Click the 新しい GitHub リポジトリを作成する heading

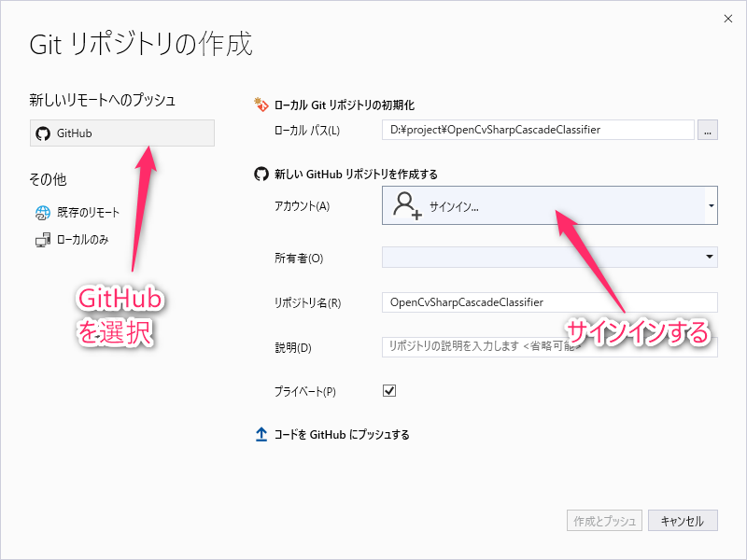356,175
